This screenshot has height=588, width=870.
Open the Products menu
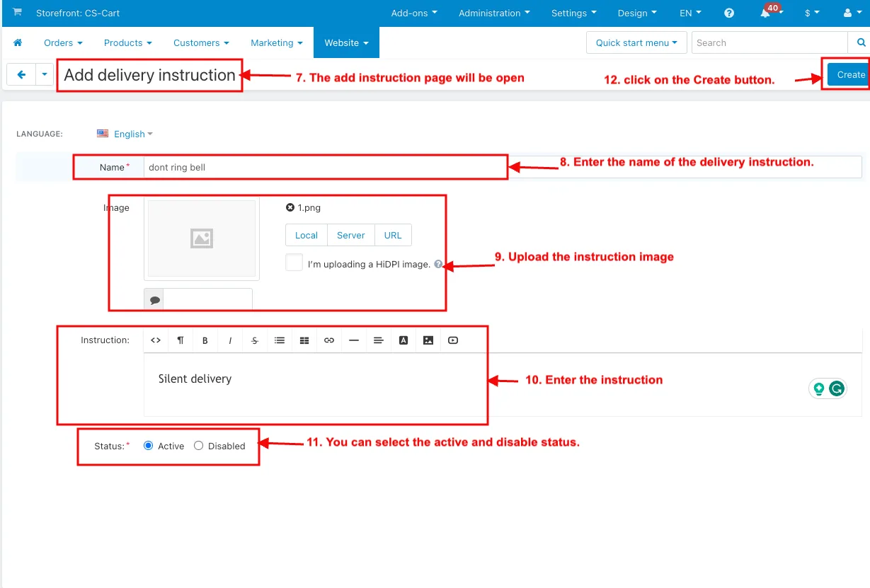tap(128, 42)
